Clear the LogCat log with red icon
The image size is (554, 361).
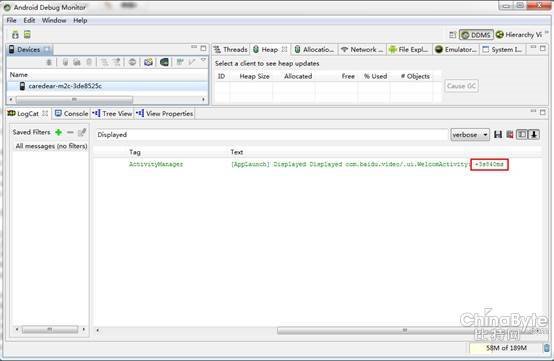509,135
